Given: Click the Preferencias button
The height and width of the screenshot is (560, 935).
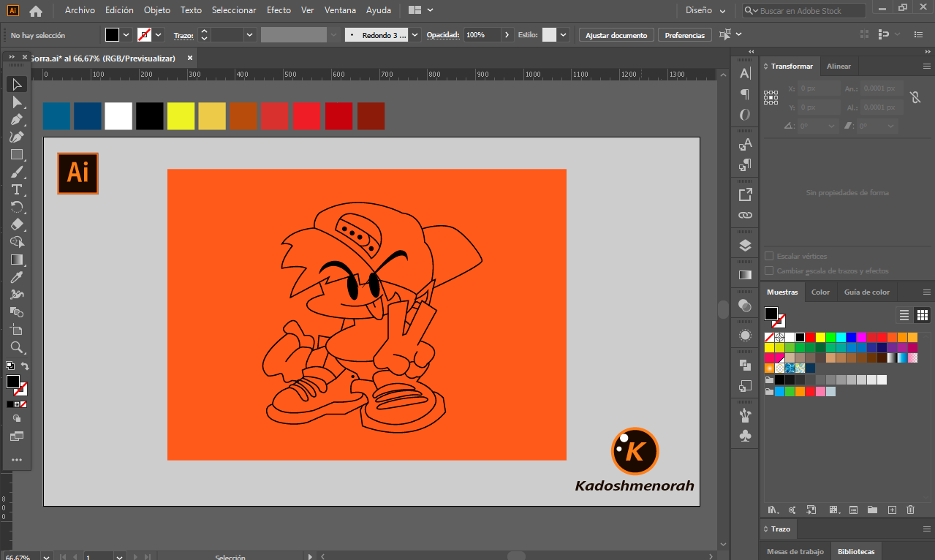Looking at the screenshot, I should 685,35.
